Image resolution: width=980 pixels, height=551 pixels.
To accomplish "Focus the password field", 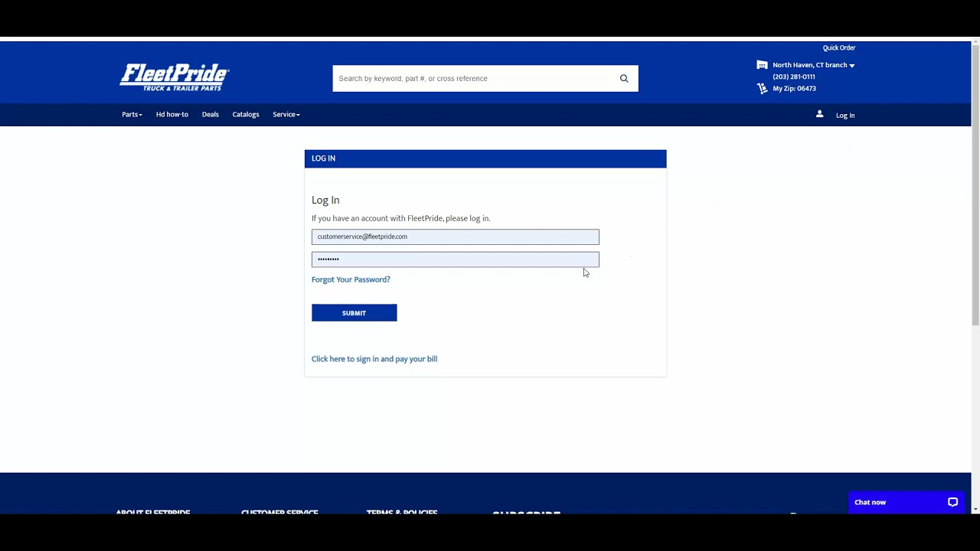I will [x=456, y=259].
